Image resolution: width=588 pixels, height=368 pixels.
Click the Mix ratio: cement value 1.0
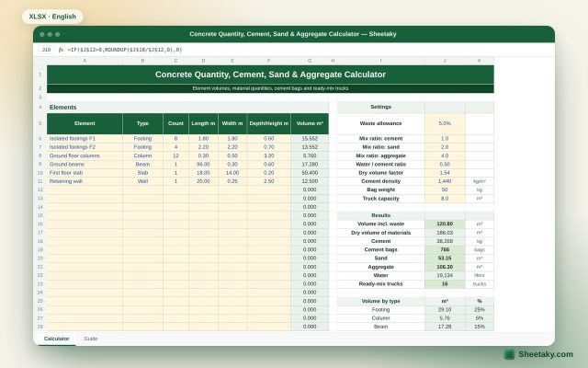pos(445,139)
